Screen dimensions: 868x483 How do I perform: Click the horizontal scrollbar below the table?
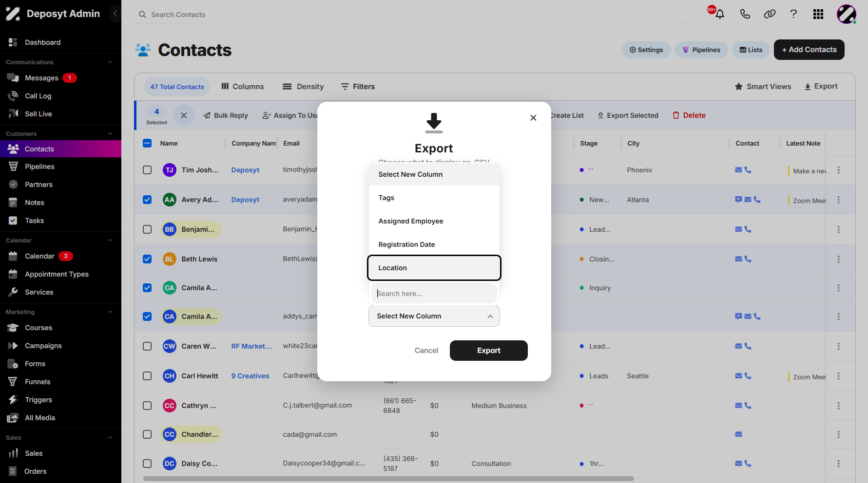pos(388,479)
